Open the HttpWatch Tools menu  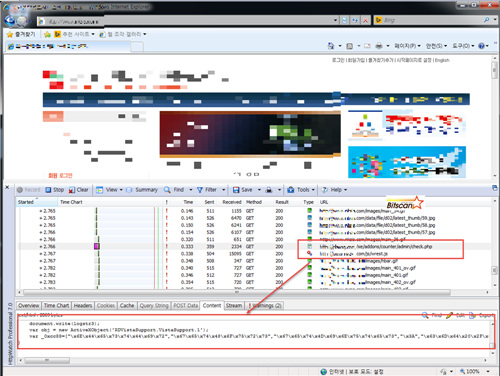(301, 190)
